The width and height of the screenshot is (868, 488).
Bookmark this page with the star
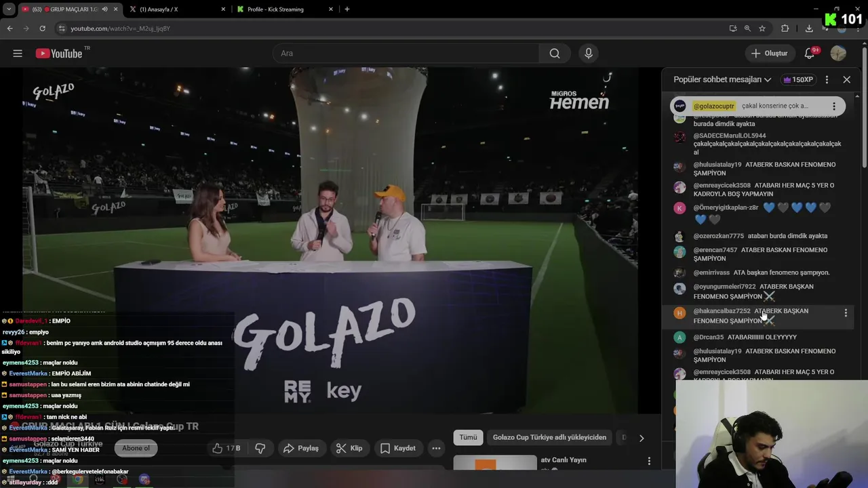pyautogui.click(x=762, y=28)
